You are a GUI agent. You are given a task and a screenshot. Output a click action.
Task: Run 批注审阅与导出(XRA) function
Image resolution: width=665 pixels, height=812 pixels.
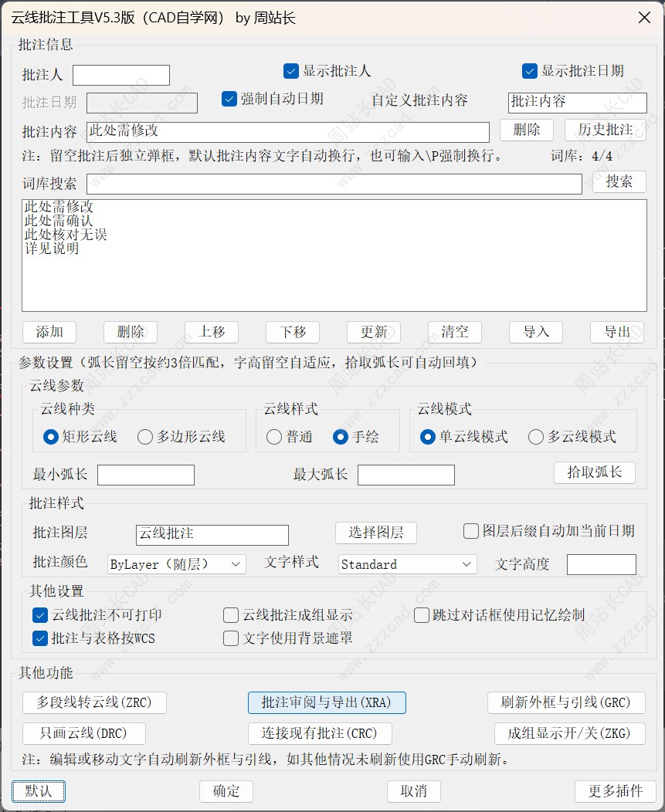pyautogui.click(x=327, y=702)
